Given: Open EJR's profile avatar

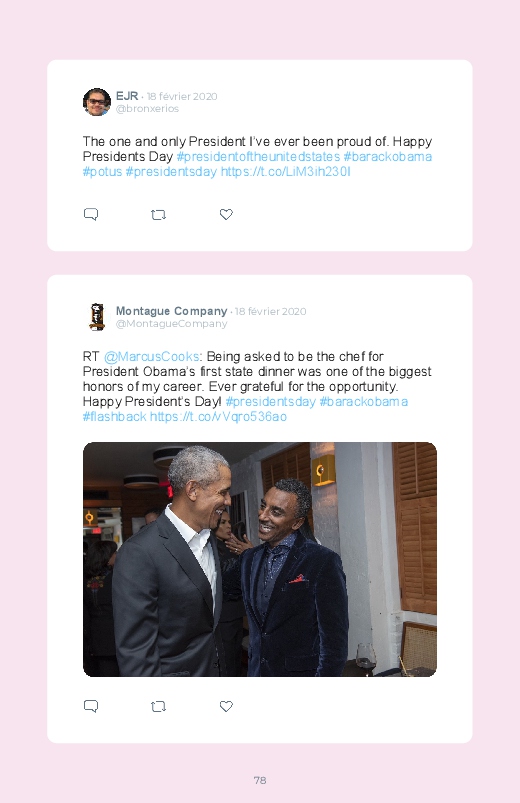Looking at the screenshot, I should [97, 102].
